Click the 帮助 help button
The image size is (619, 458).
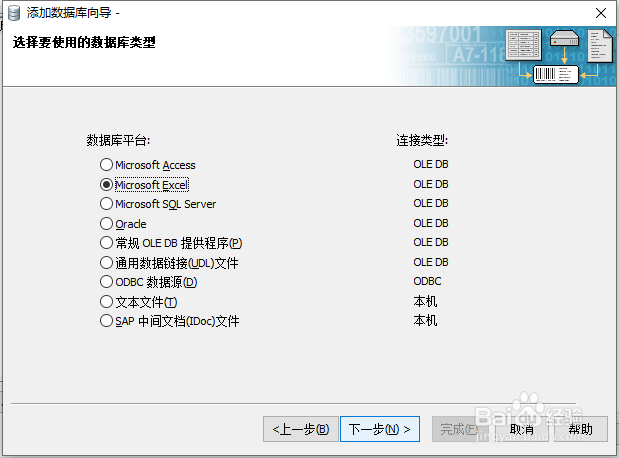point(581,429)
